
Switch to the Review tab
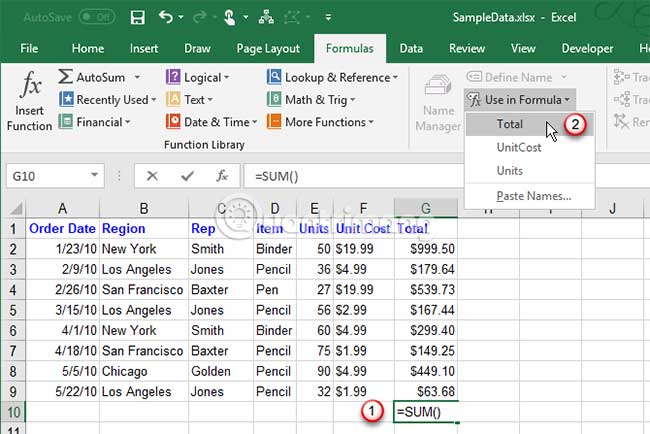coord(467,48)
